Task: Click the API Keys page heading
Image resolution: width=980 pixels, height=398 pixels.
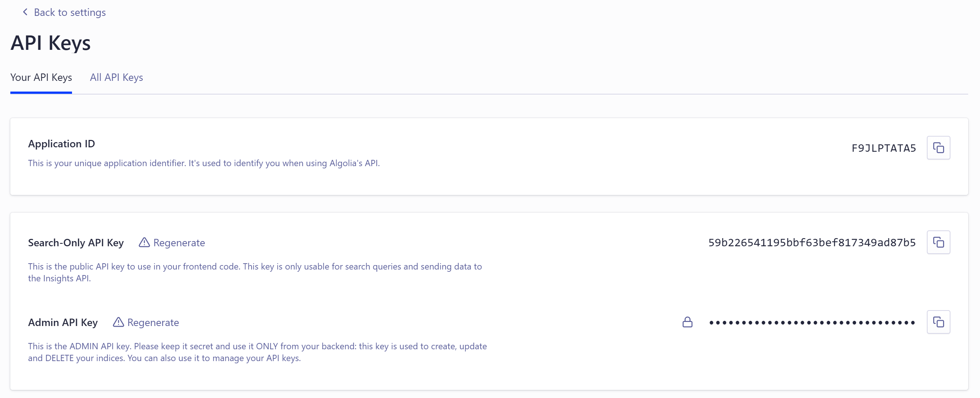Action: click(x=51, y=42)
